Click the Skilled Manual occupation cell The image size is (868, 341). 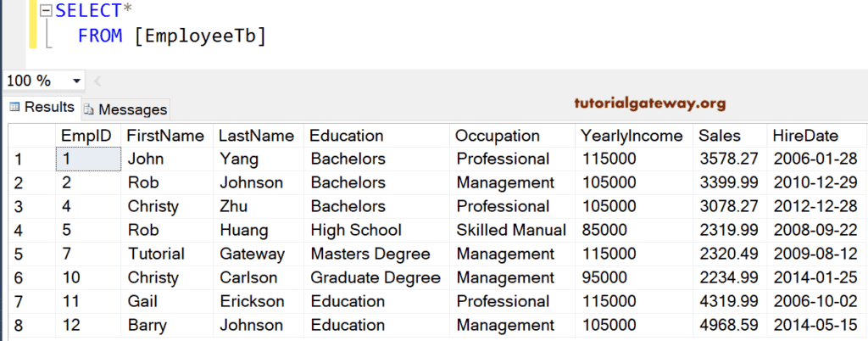coord(510,230)
